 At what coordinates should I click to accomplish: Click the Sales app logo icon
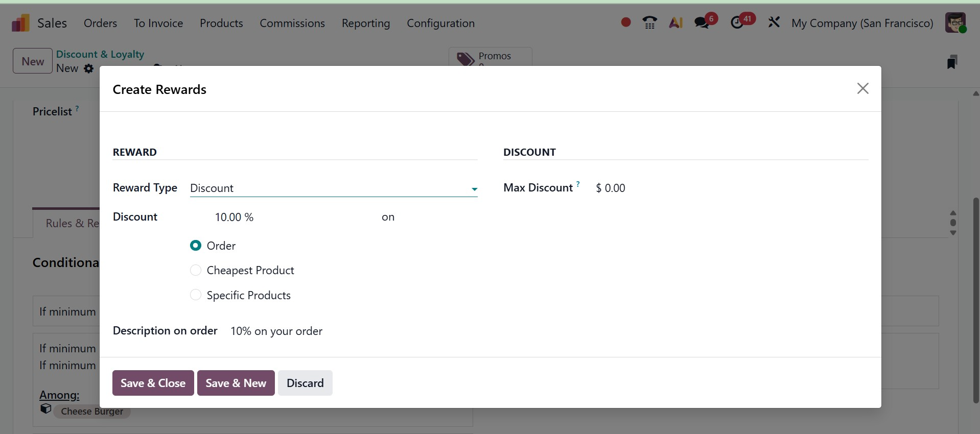point(20,23)
